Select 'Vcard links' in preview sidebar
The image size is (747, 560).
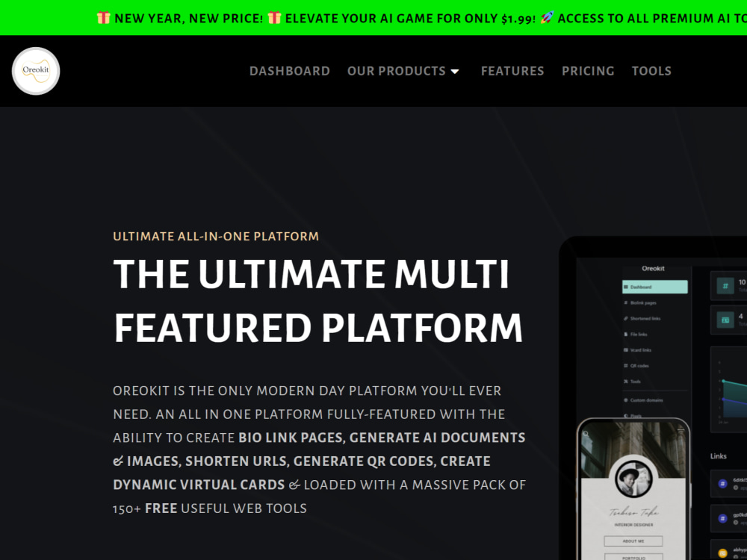[637, 350]
